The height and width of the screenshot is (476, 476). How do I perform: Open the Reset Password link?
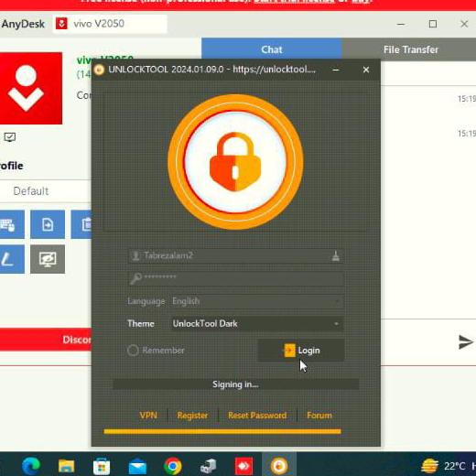point(257,416)
